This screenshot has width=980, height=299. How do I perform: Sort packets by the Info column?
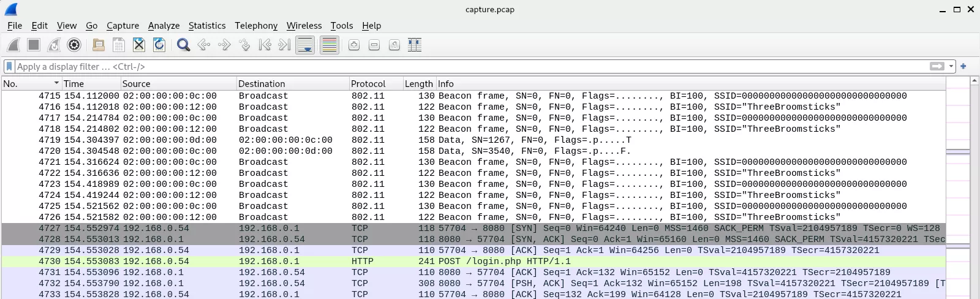(690, 83)
